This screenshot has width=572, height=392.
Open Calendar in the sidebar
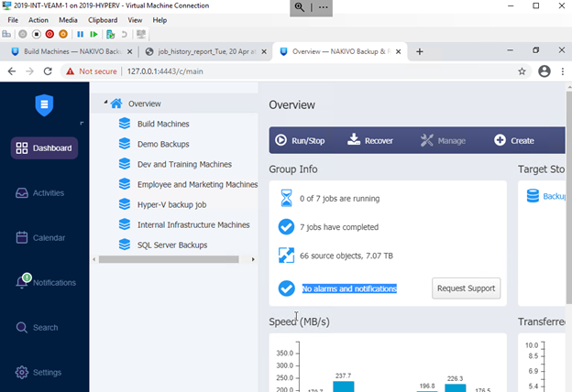(x=40, y=238)
